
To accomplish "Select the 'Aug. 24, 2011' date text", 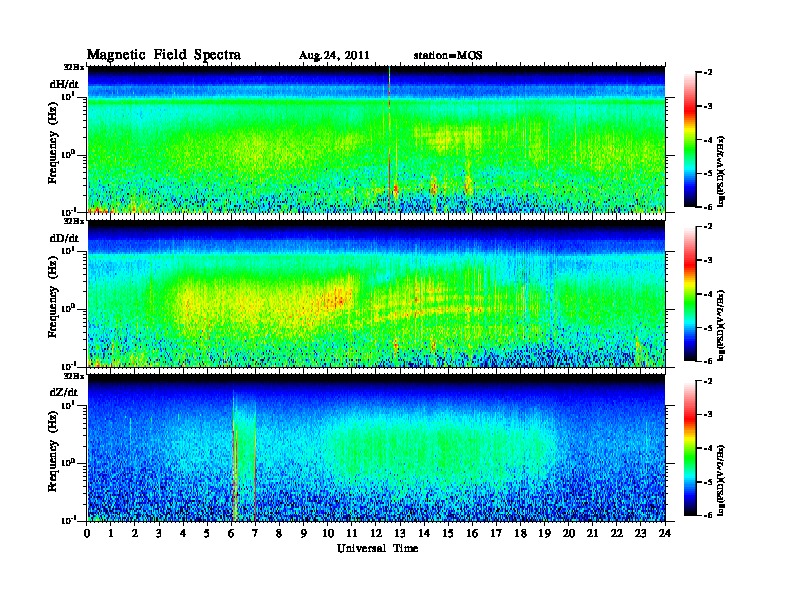I will pyautogui.click(x=334, y=56).
